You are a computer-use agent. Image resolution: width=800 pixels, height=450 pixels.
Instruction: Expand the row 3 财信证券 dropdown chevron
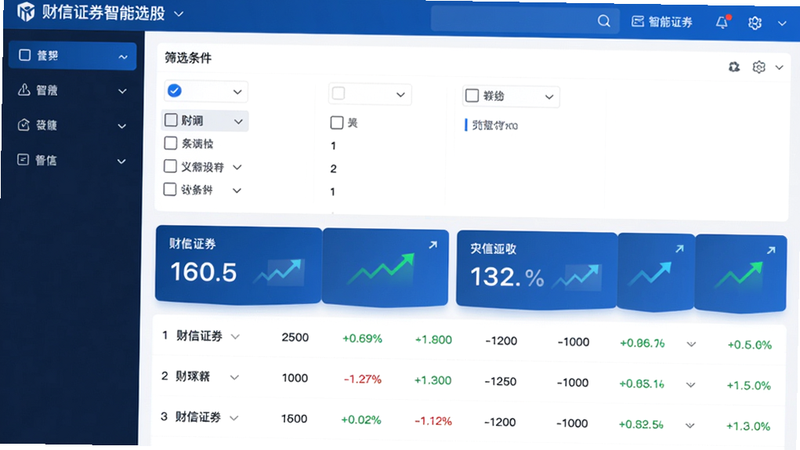click(234, 418)
